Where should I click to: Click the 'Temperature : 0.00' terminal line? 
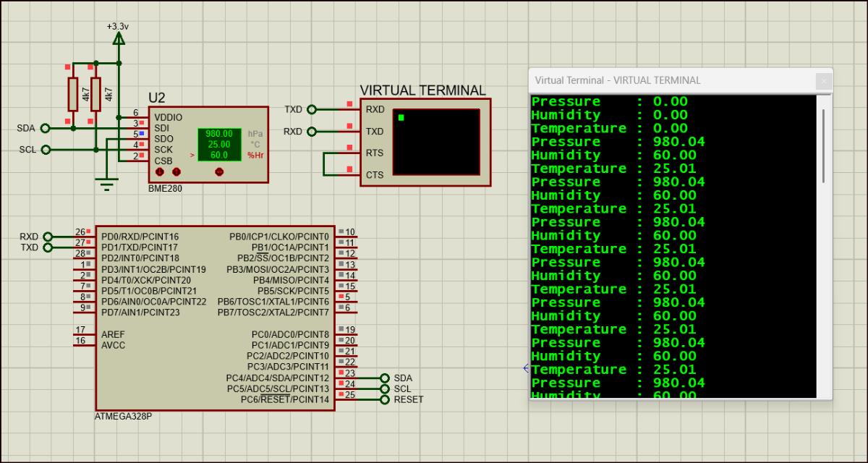[609, 128]
